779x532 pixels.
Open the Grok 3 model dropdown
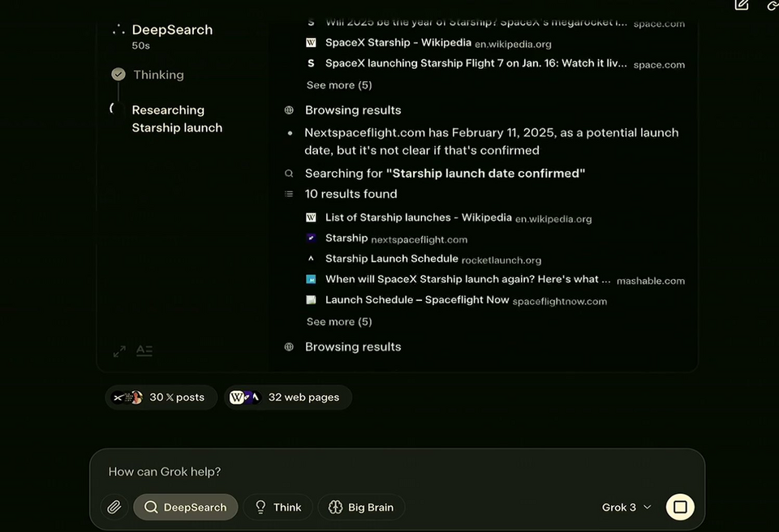[x=626, y=507]
